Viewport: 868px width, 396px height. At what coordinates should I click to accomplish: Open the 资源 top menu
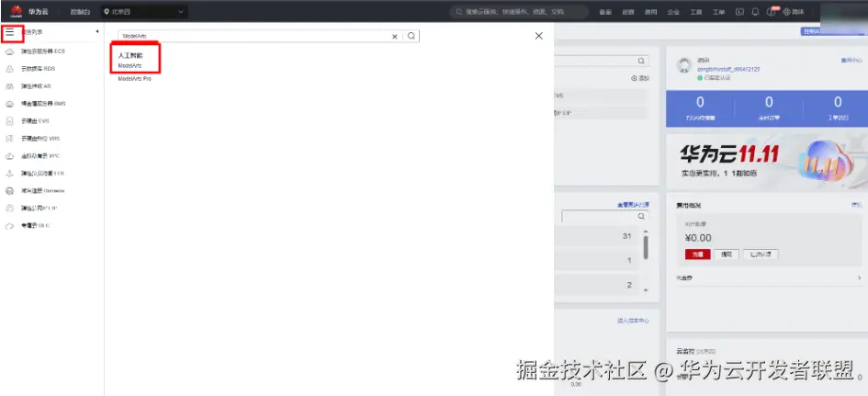click(627, 12)
